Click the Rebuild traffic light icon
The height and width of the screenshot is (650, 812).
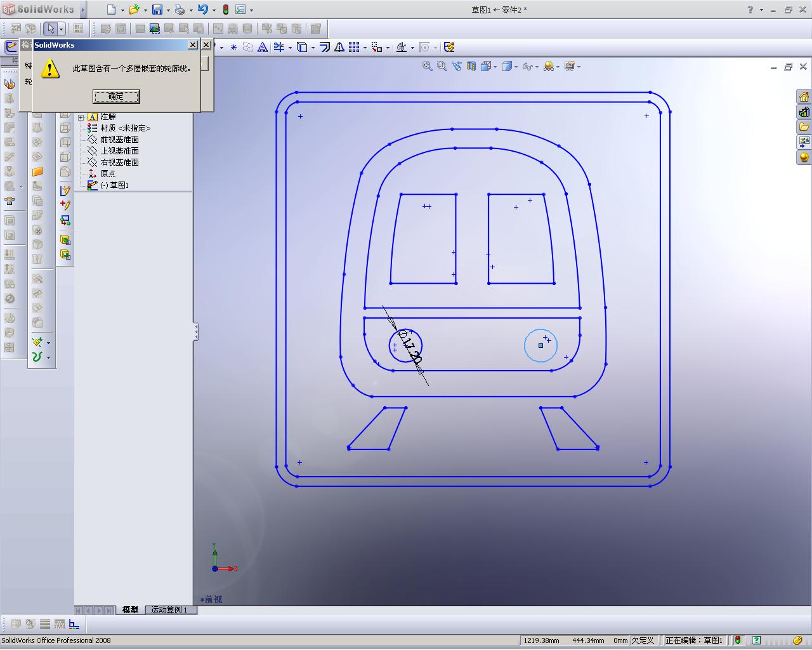click(226, 10)
